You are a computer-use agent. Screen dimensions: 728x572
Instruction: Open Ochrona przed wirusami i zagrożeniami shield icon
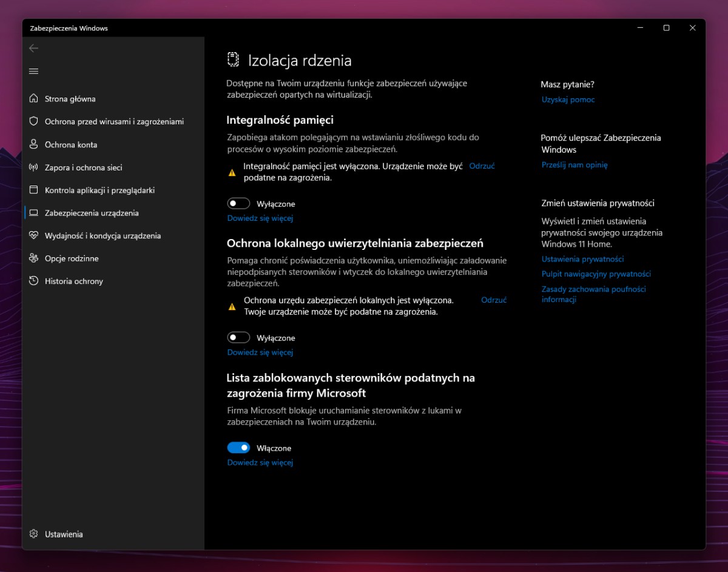(x=33, y=121)
